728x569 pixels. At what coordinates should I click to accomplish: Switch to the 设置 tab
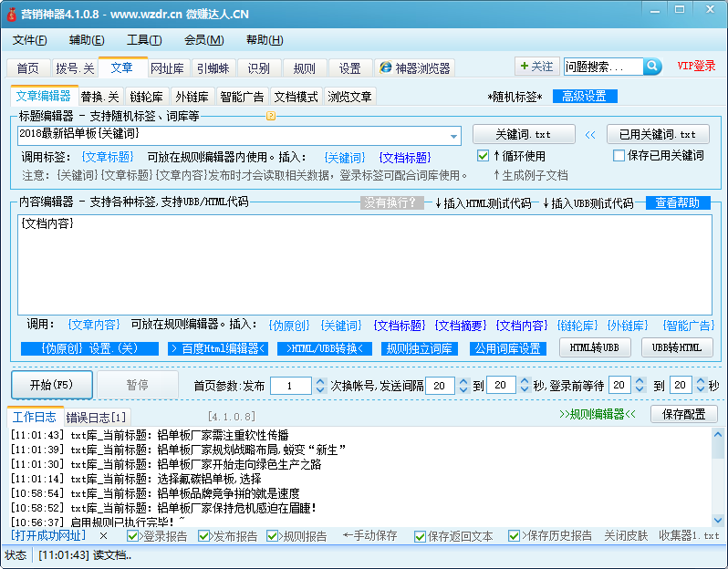pos(349,68)
